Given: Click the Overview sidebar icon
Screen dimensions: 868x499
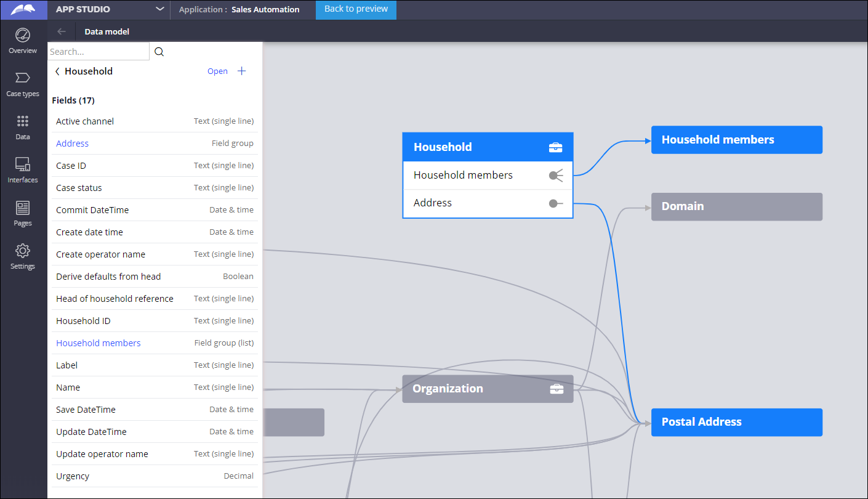Looking at the screenshot, I should point(22,41).
